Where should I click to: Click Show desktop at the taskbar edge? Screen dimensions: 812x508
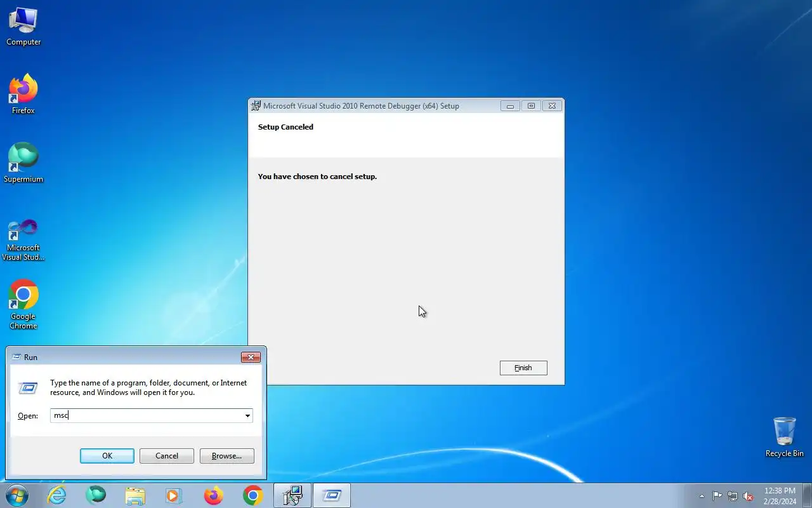coord(807,495)
